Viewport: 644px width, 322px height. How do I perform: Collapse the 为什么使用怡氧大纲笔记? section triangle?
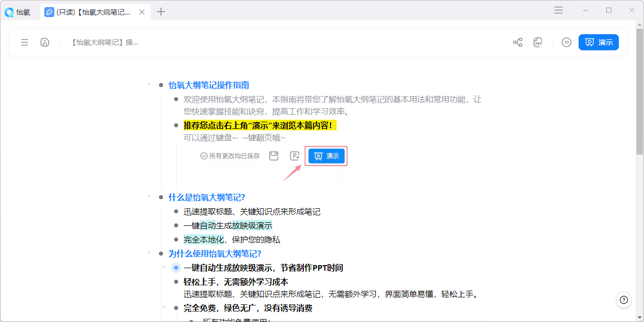[149, 253]
